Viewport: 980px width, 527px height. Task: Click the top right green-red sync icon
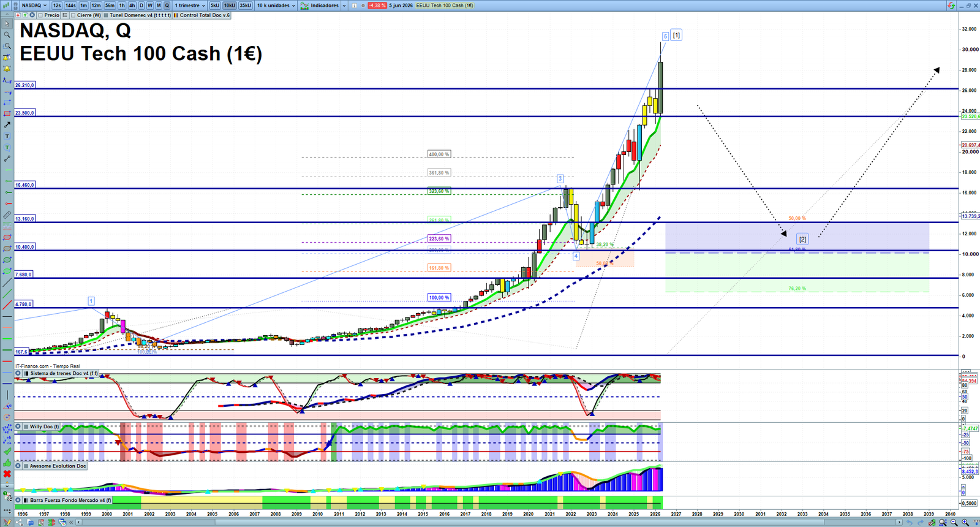click(x=951, y=5)
